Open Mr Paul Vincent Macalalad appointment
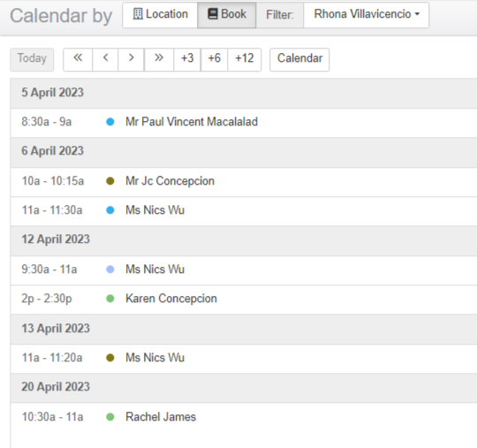 pyautogui.click(x=244, y=122)
